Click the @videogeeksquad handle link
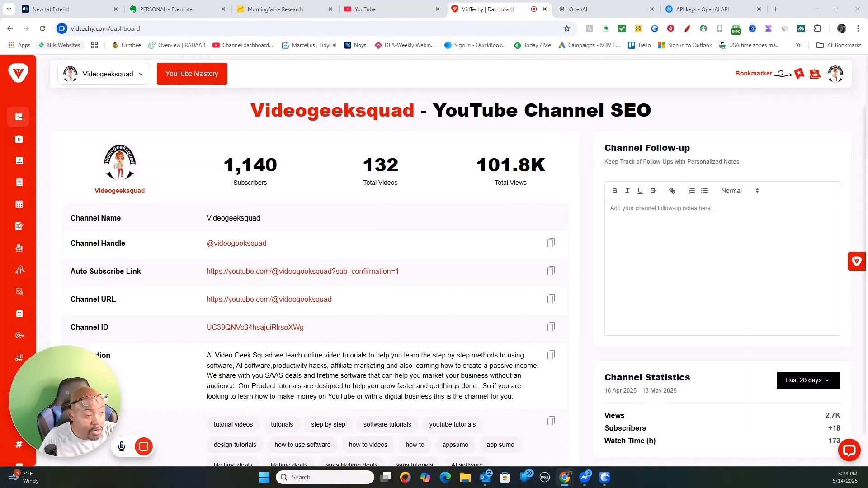The width and height of the screenshot is (868, 488). pyautogui.click(x=236, y=243)
